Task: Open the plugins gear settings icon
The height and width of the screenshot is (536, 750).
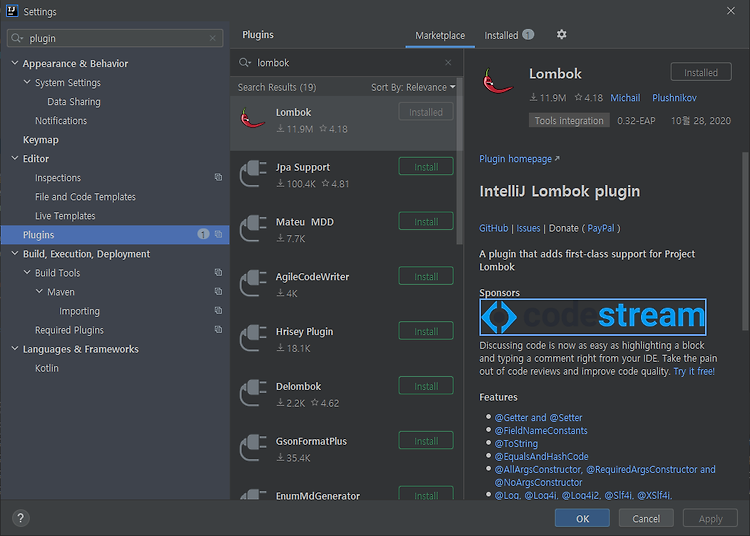Action: pyautogui.click(x=562, y=34)
